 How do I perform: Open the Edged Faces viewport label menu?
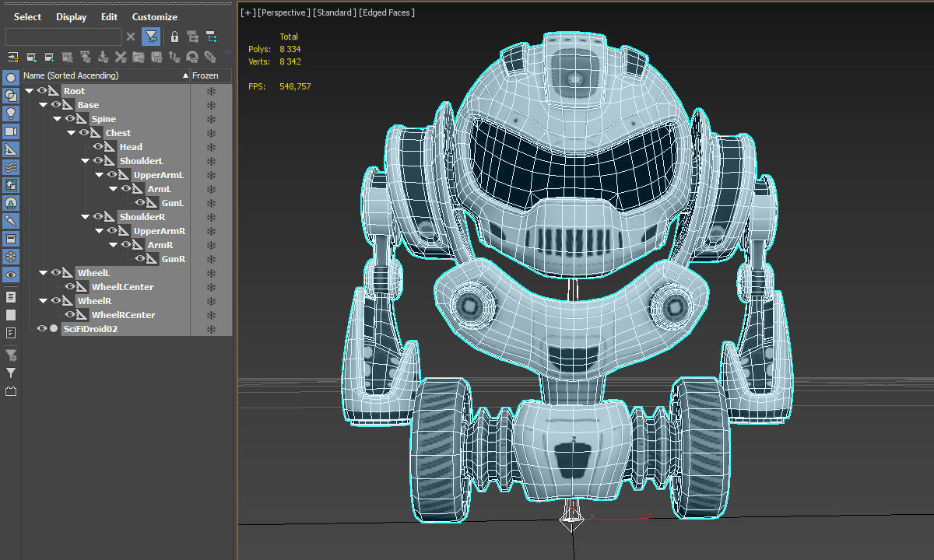pyautogui.click(x=387, y=12)
